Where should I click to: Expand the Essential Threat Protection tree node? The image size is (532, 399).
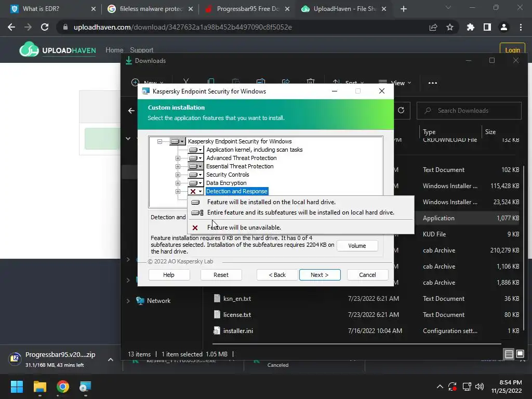(x=178, y=166)
